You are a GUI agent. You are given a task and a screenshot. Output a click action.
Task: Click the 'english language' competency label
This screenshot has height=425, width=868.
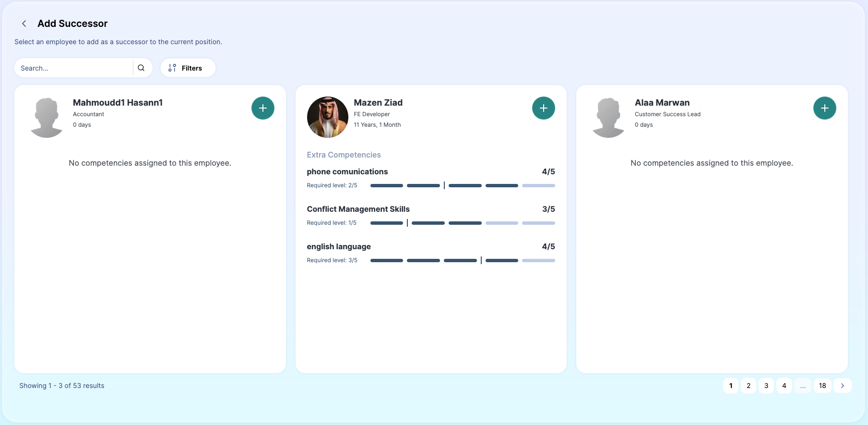click(339, 246)
